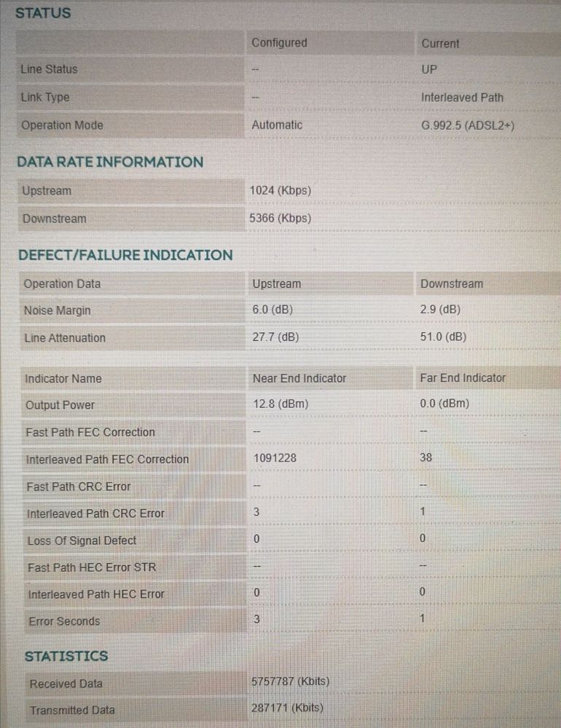The height and width of the screenshot is (728, 561).
Task: Click the Output Power 12.8 (dBm) value
Action: (x=280, y=404)
